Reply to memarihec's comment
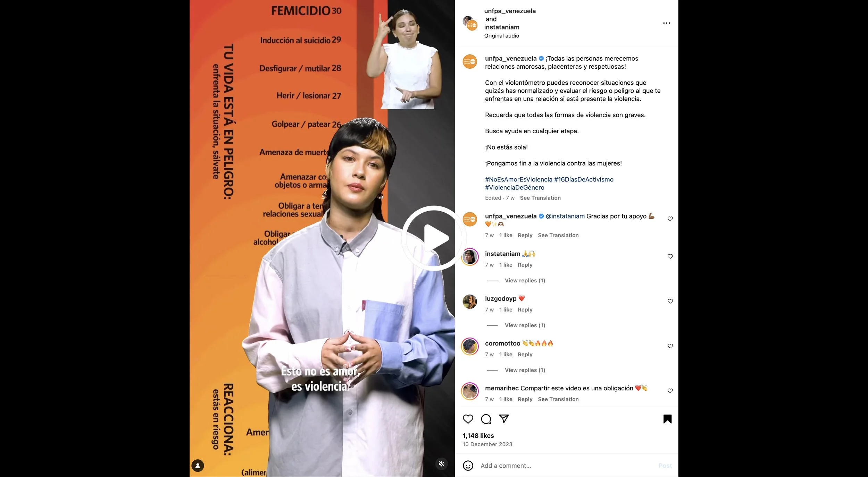 (525, 399)
